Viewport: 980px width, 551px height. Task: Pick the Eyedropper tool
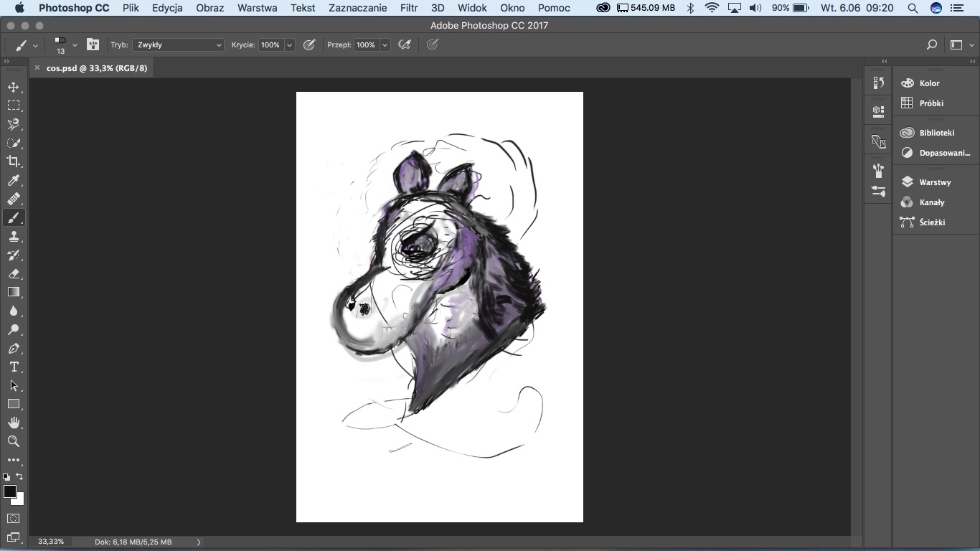point(14,180)
